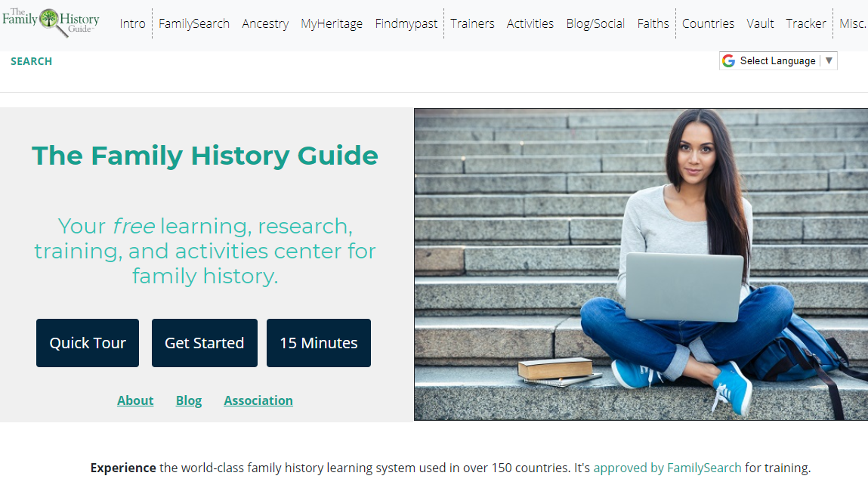The image size is (868, 482).
Task: Click the Quick Tour button
Action: [x=88, y=343]
